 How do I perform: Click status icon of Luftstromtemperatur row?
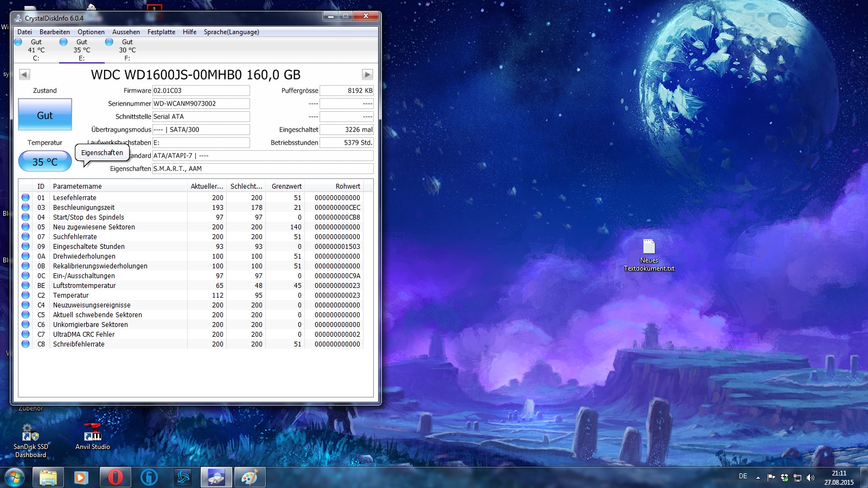(x=25, y=285)
